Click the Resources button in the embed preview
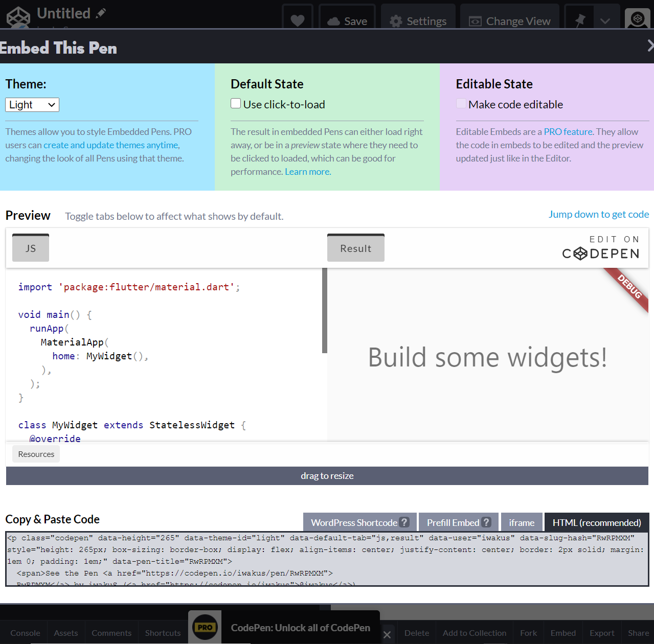 click(x=36, y=454)
